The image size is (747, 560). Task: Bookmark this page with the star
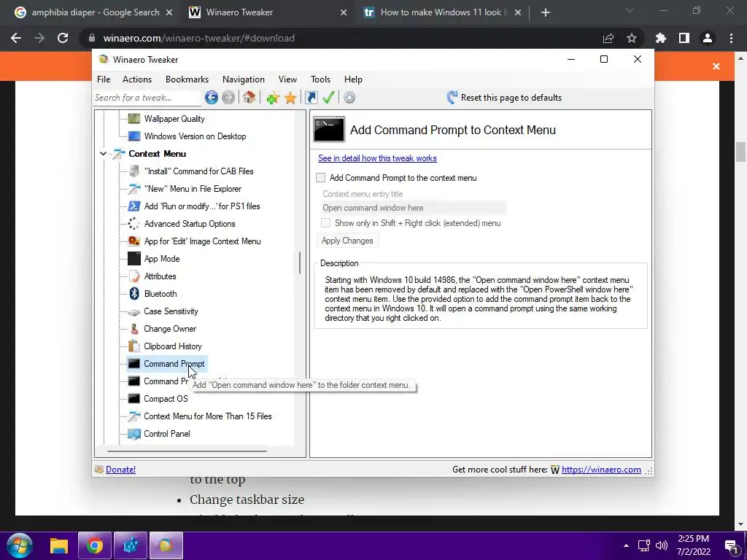(x=632, y=38)
